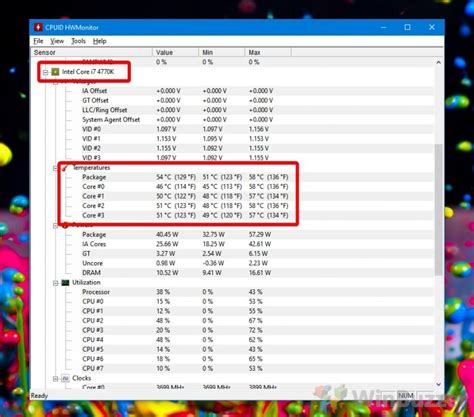The width and height of the screenshot is (474, 417).
Task: Select the LLC/Ring Offset row
Action: (233, 110)
